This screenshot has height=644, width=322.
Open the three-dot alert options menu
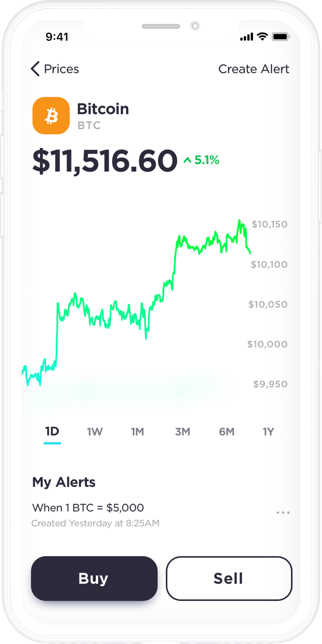(283, 512)
